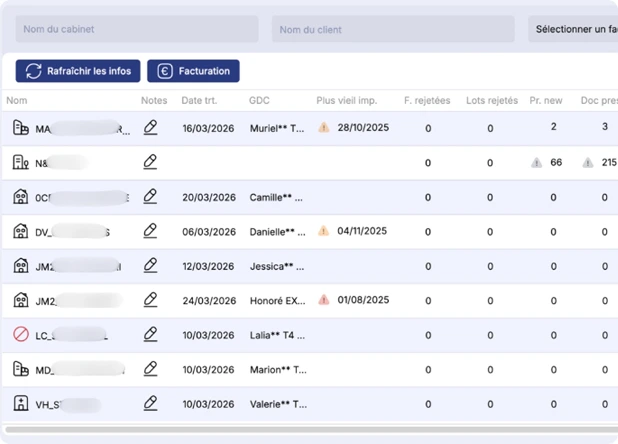Click the Rafraîchir les infos button
This screenshot has height=444, width=618.
pos(78,71)
